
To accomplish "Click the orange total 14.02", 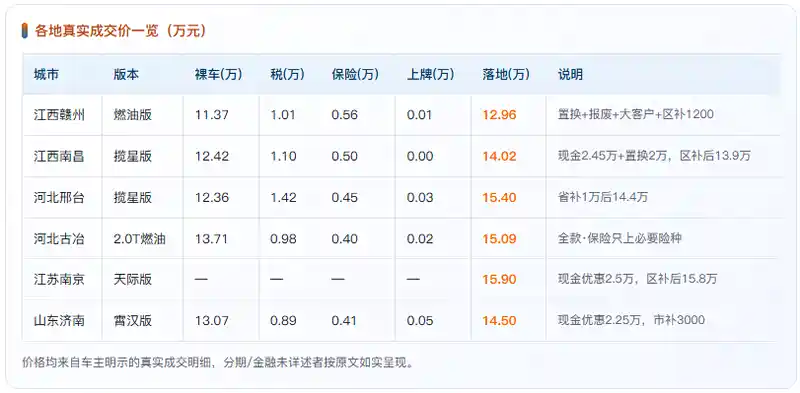I will (x=499, y=156).
